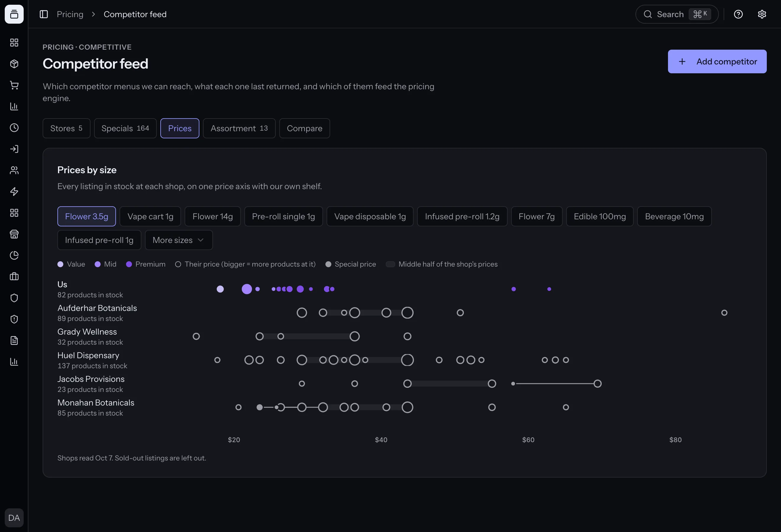Select the Vape cart 1g size chip
This screenshot has height=532, width=781.
(150, 216)
